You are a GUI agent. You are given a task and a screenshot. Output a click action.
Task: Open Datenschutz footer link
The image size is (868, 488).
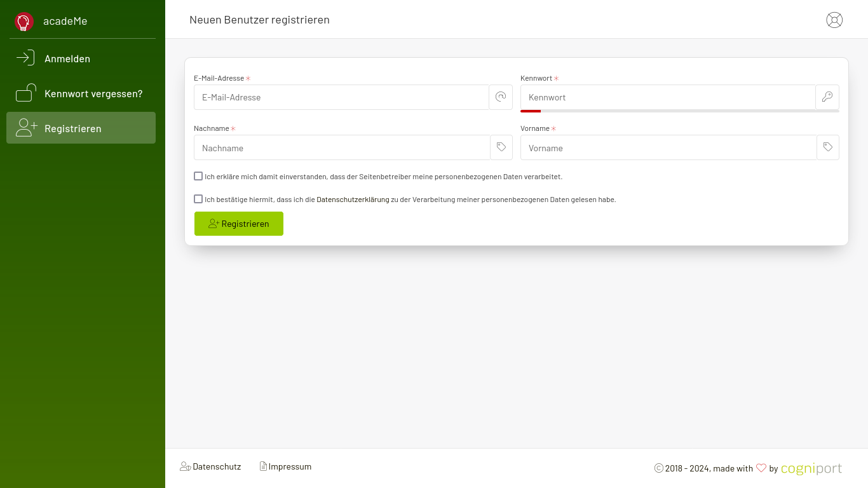(x=210, y=466)
